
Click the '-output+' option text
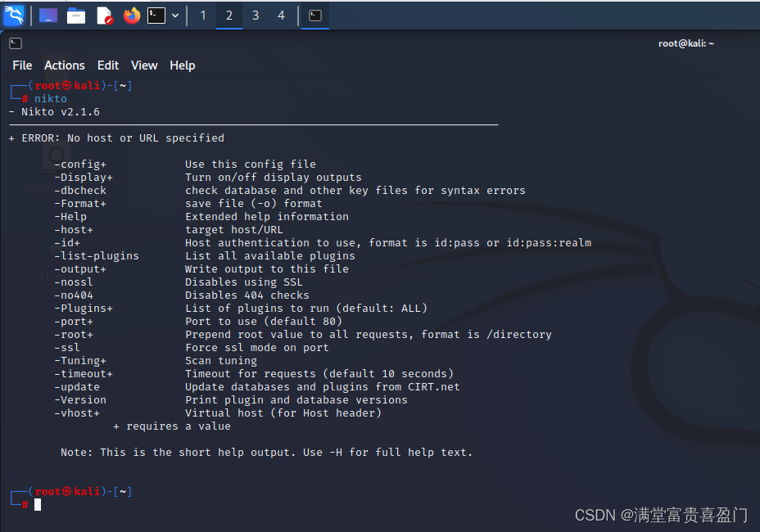[80, 269]
